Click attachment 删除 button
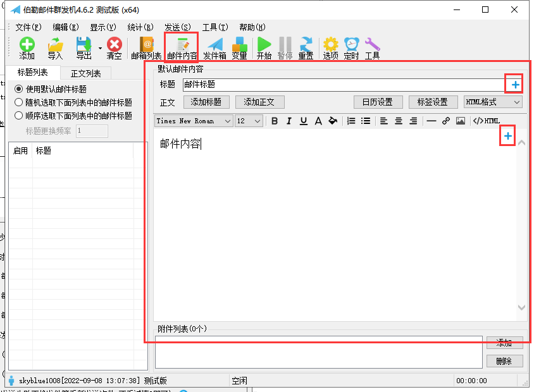534x392 pixels. [x=505, y=361]
